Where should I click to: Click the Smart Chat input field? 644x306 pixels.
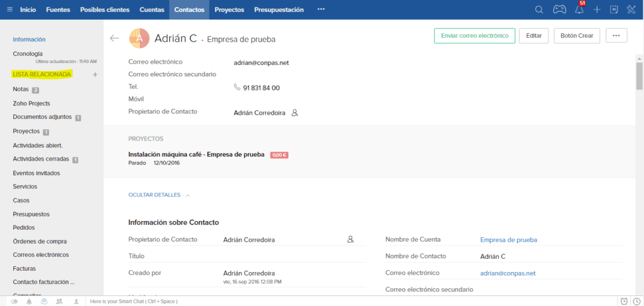coord(352,301)
